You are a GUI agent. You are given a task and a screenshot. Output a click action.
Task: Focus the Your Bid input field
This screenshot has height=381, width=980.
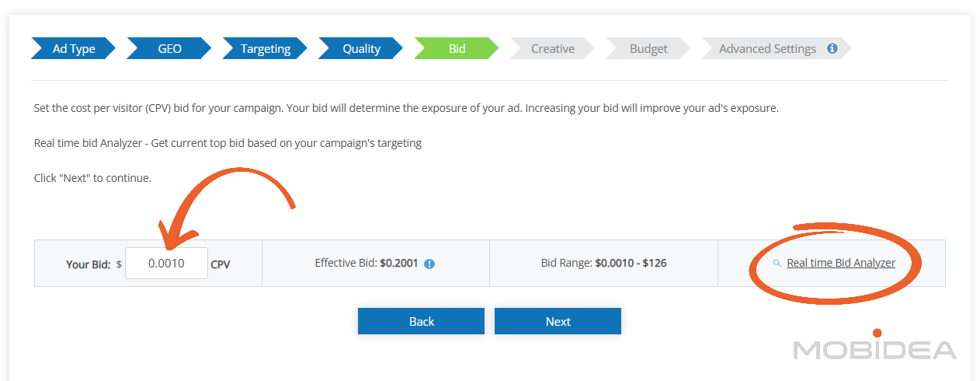pos(166,264)
